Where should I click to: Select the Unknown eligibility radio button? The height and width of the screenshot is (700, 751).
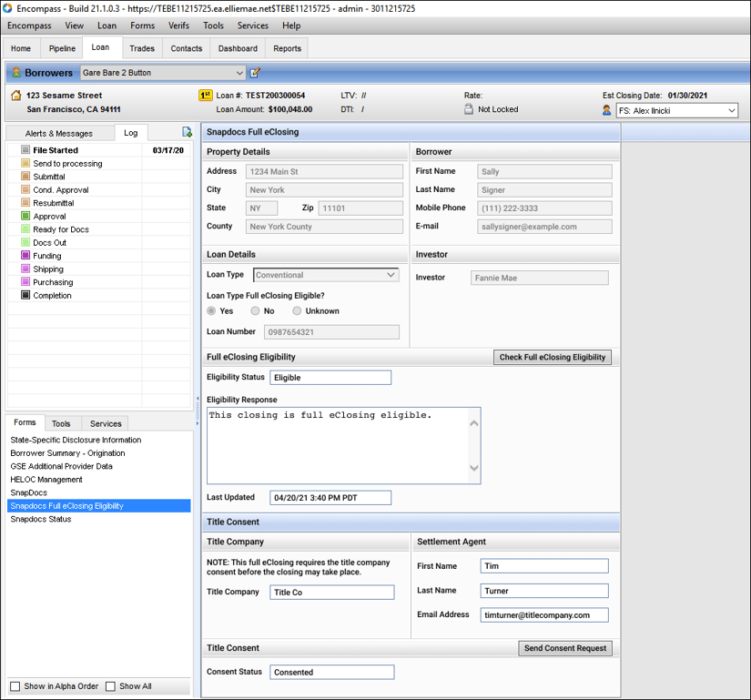297,310
